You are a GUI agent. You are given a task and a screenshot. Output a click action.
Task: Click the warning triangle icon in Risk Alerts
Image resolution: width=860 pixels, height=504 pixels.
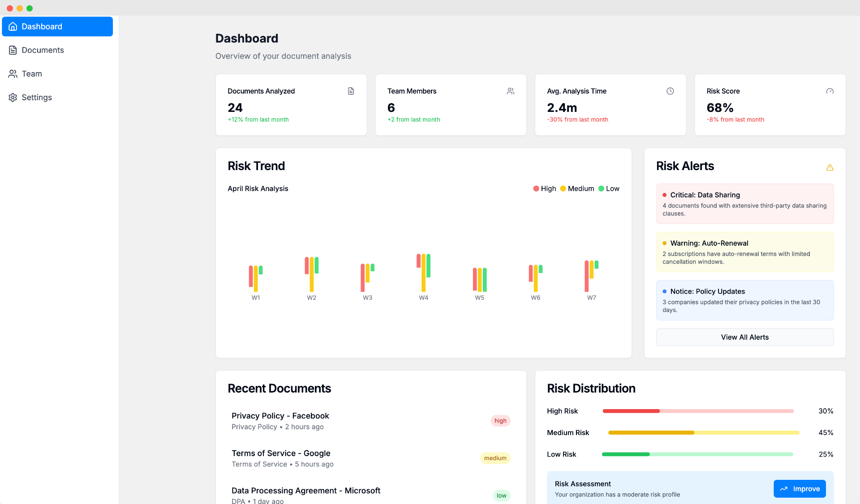(830, 167)
